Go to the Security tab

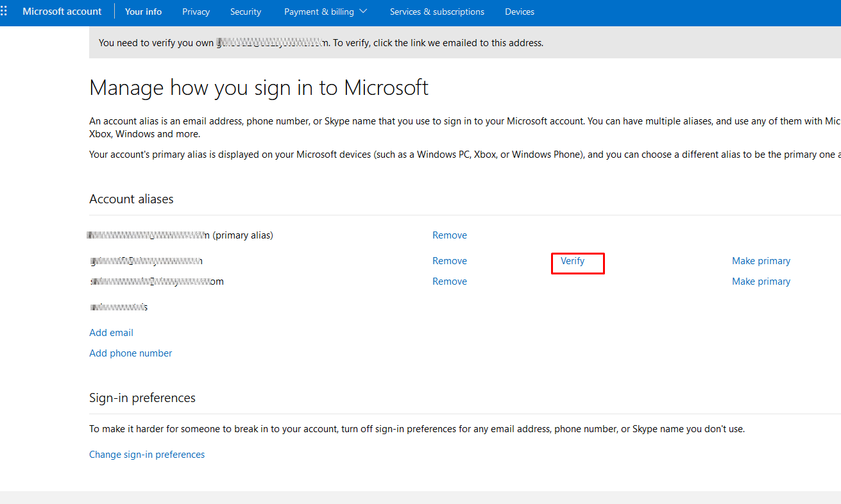point(246,12)
